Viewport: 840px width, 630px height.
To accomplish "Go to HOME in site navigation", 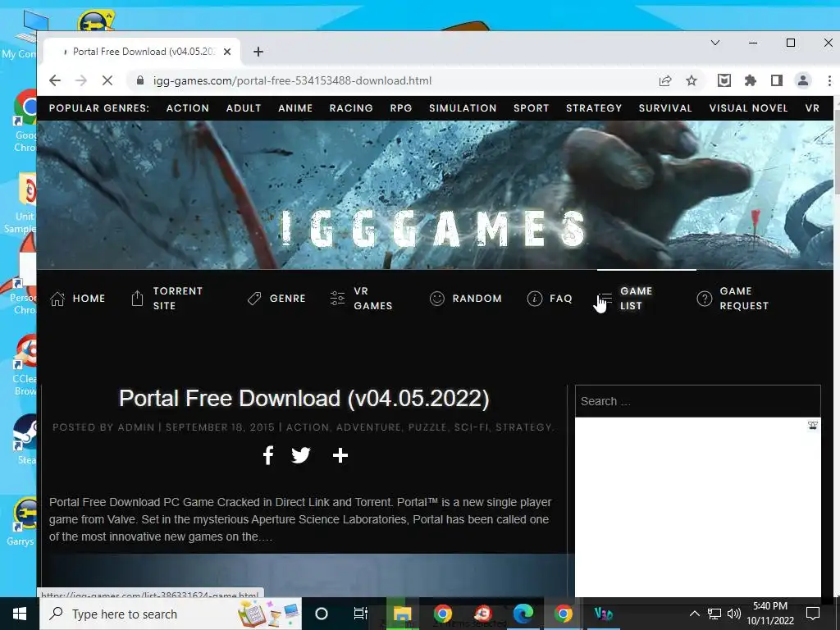I will click(78, 299).
